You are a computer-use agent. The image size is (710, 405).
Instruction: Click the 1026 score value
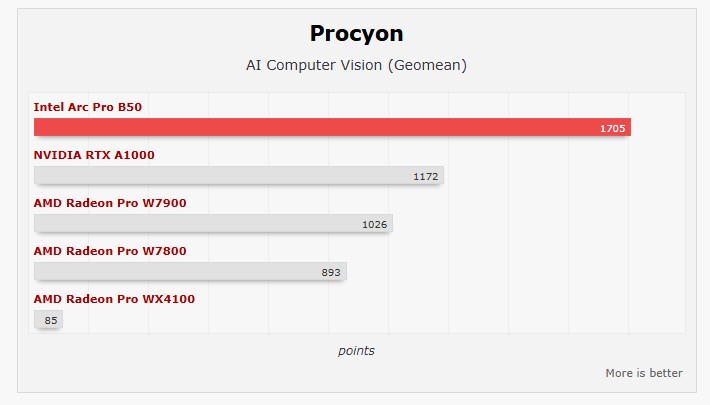(374, 224)
